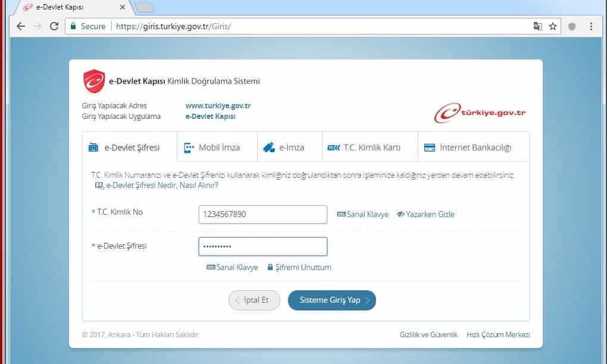Bookmark the page with the star icon
The image size is (607, 364).
click(x=553, y=26)
